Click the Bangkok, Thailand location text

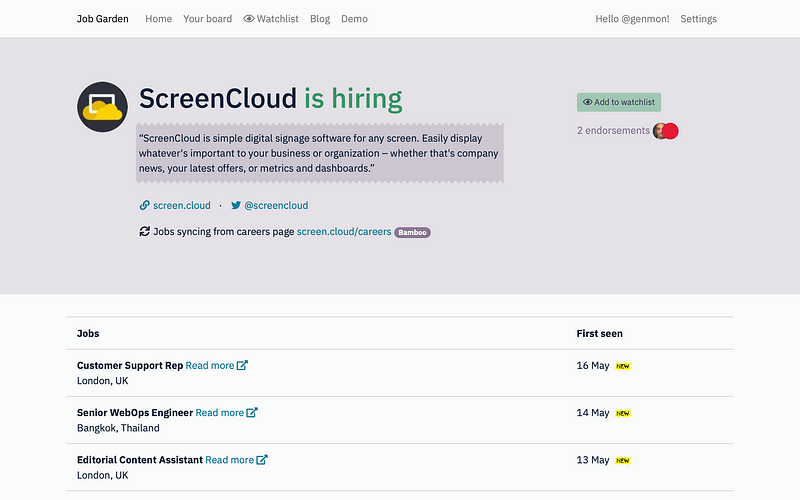click(118, 428)
